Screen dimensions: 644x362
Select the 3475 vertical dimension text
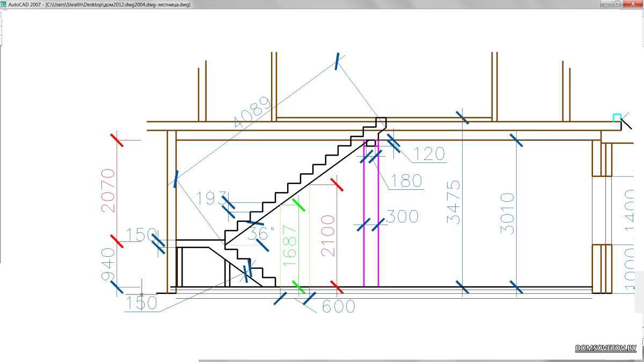453,201
